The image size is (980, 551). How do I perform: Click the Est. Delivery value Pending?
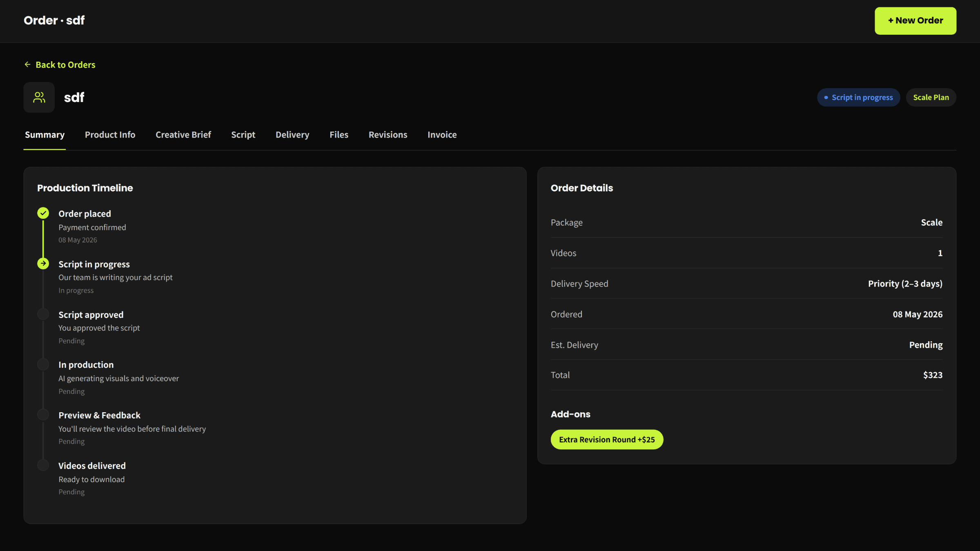tap(926, 345)
